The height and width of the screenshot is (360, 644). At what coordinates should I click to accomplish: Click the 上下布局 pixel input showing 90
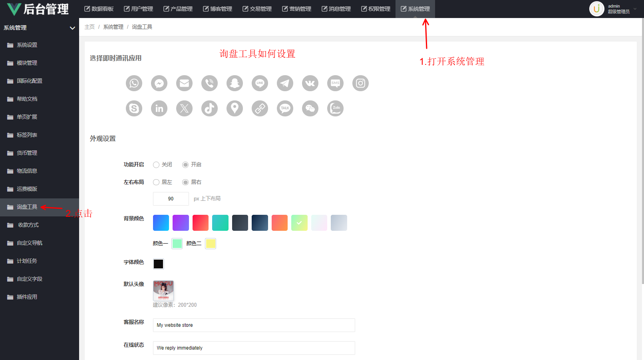pos(171,199)
